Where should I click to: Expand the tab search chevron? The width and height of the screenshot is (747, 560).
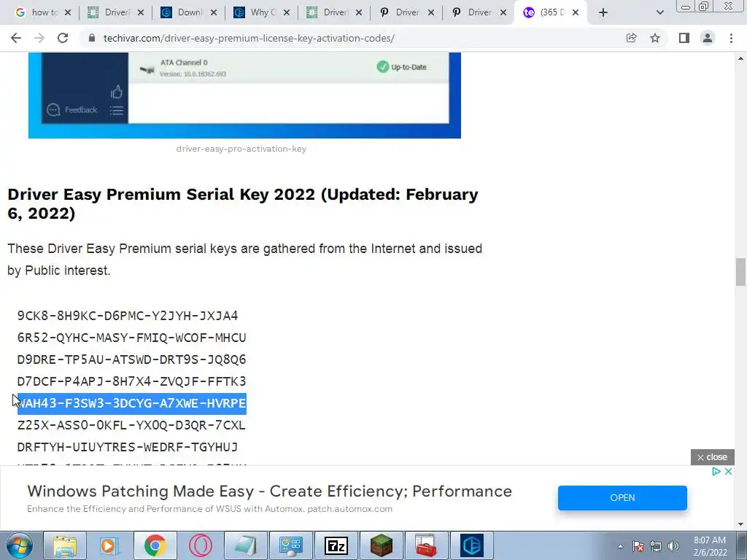[659, 12]
